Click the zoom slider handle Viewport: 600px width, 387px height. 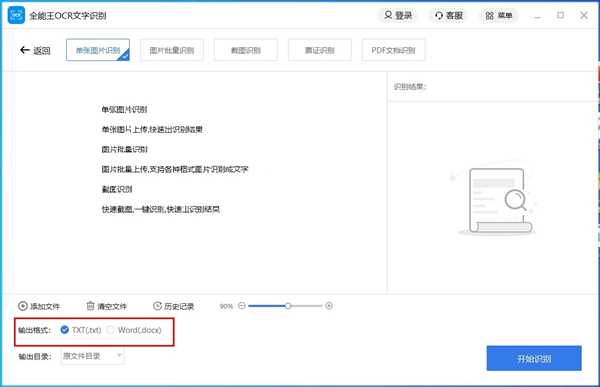coord(288,305)
